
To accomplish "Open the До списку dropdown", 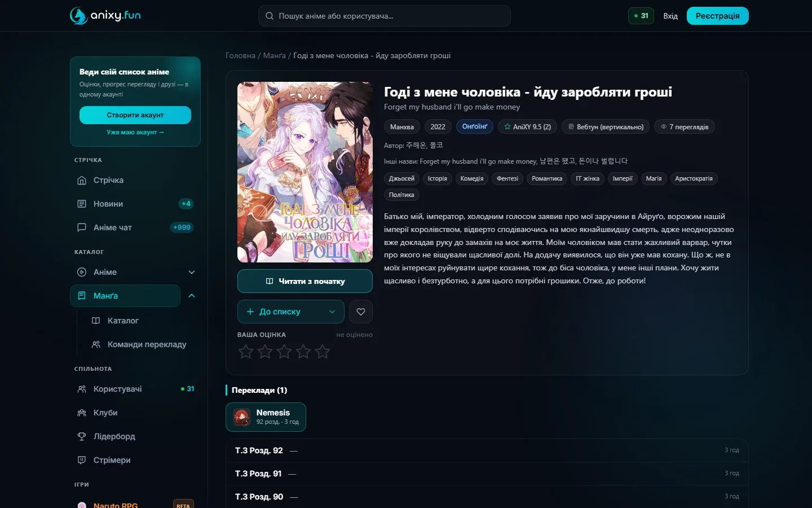I will pyautogui.click(x=291, y=312).
